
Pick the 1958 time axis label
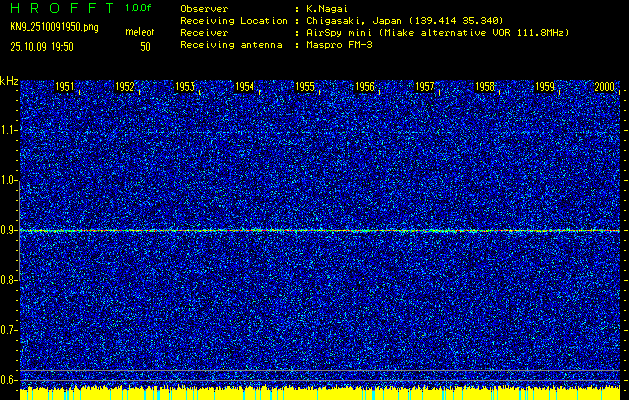coord(485,88)
